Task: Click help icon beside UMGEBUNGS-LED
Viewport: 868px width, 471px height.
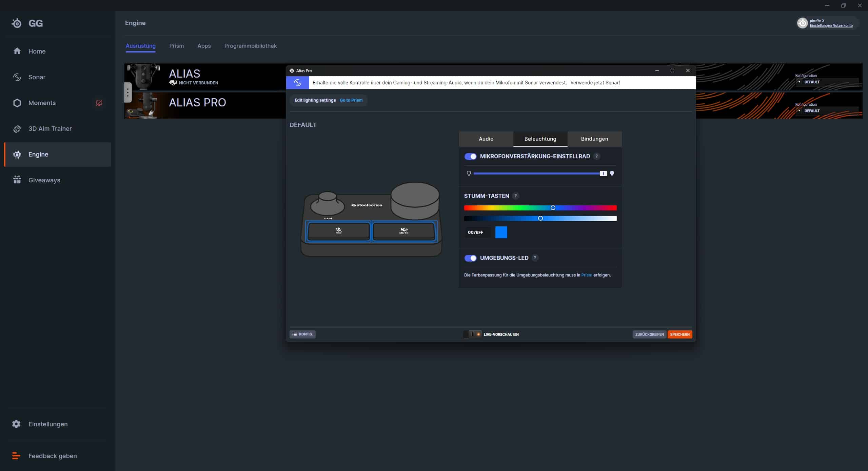Action: click(535, 258)
